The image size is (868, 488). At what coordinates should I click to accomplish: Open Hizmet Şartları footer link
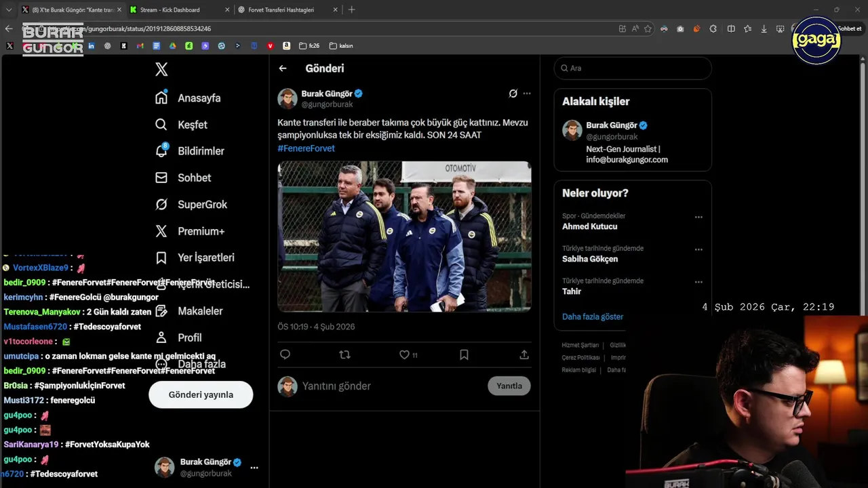580,345
